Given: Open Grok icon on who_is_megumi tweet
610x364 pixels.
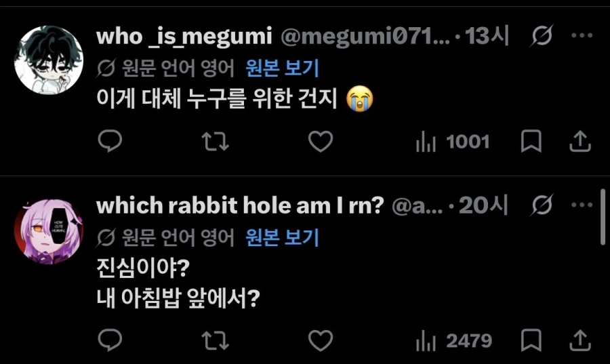Looking at the screenshot, I should click(542, 35).
